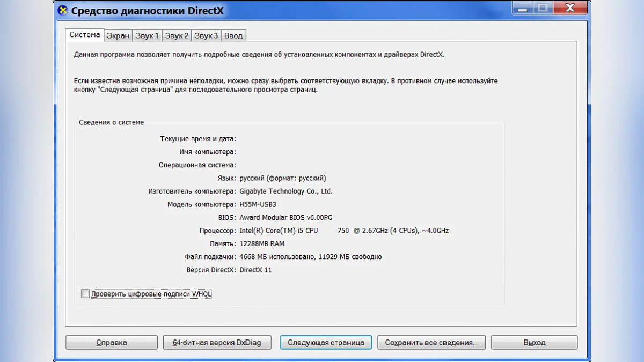Click the 'DirectX 11' version value
This screenshot has height=362, width=644.
[x=255, y=270]
